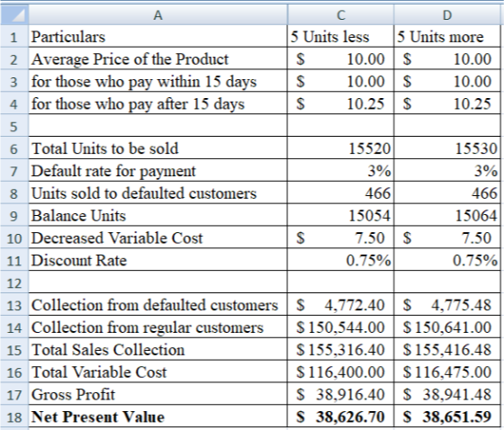Click the '5 Units less' cell
The width and height of the screenshot is (504, 430).
tap(341, 36)
